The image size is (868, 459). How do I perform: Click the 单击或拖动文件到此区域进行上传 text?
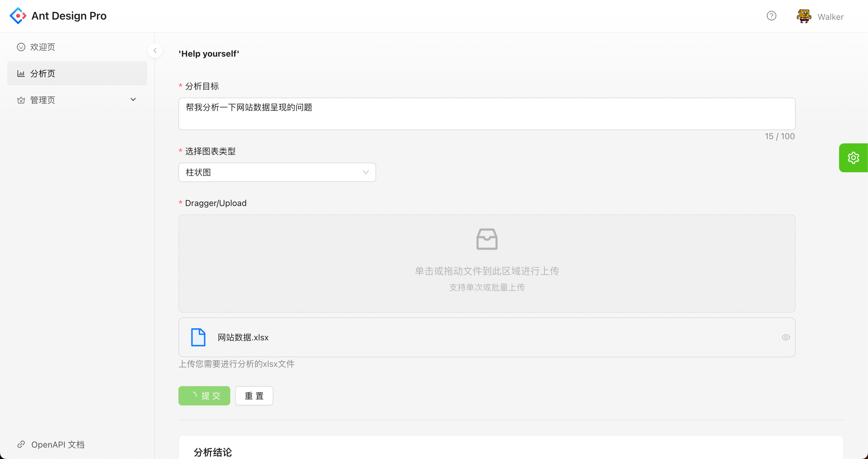487,271
